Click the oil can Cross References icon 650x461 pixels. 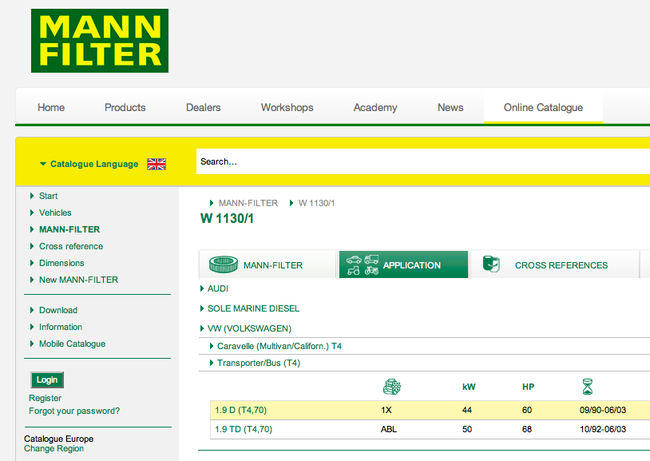pos(491,264)
